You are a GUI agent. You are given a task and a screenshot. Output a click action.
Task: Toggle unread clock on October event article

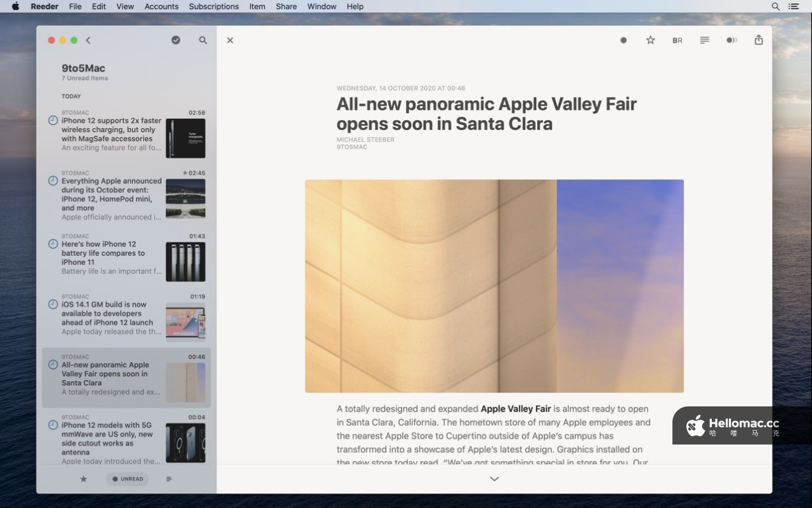coord(53,181)
